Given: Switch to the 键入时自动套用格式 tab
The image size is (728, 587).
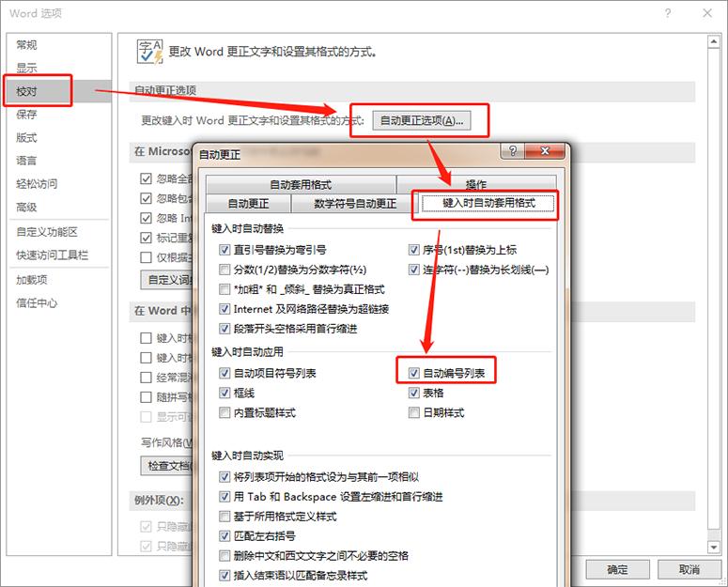Looking at the screenshot, I should [488, 203].
